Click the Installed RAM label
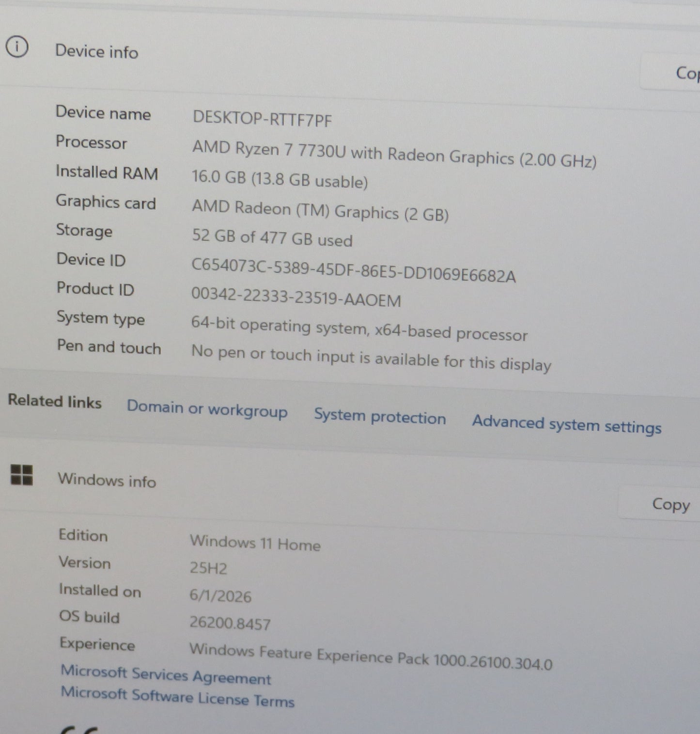 (107, 172)
